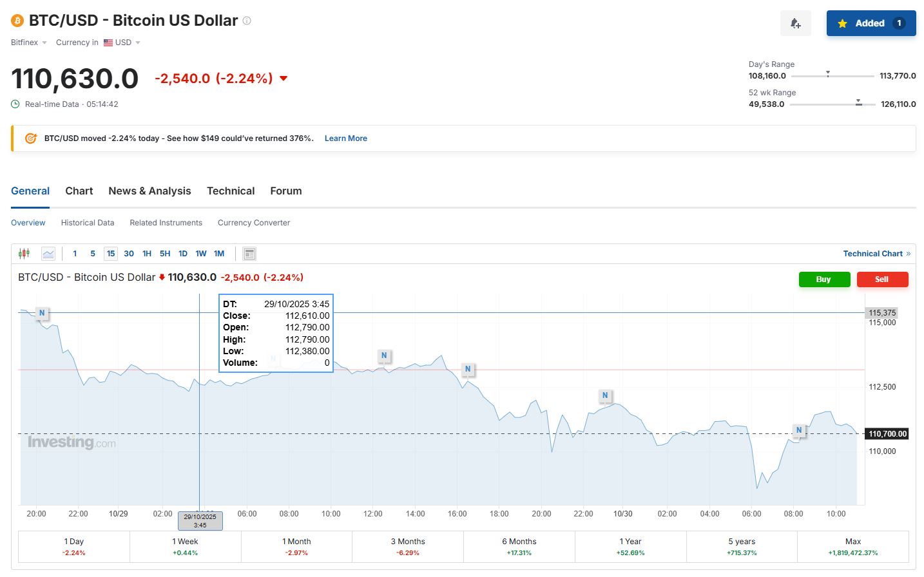The image size is (924, 577).
Task: Select the 15 minute chart interval
Action: click(x=111, y=254)
